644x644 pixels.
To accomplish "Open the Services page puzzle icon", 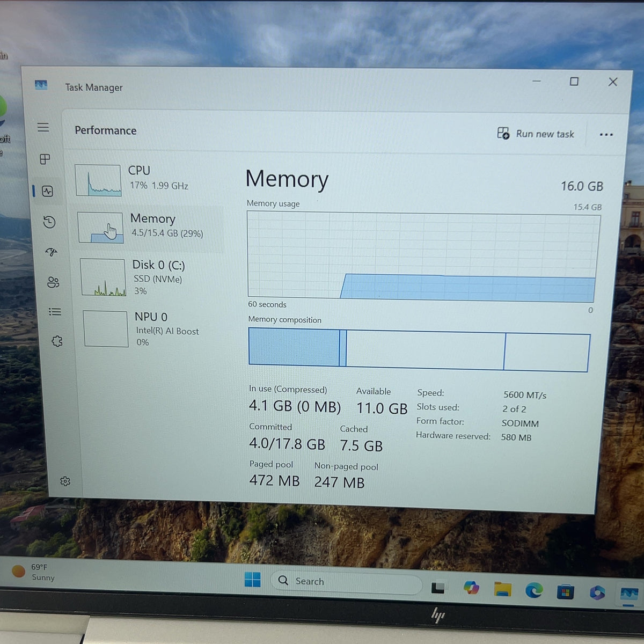I will tap(57, 341).
